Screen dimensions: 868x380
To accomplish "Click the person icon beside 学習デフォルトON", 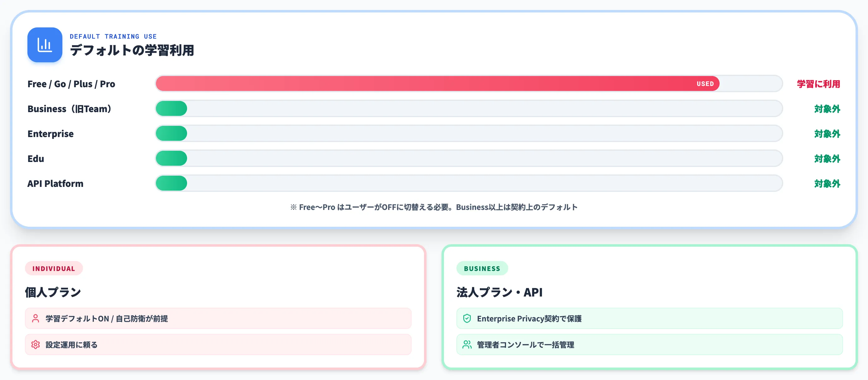I will tap(35, 318).
